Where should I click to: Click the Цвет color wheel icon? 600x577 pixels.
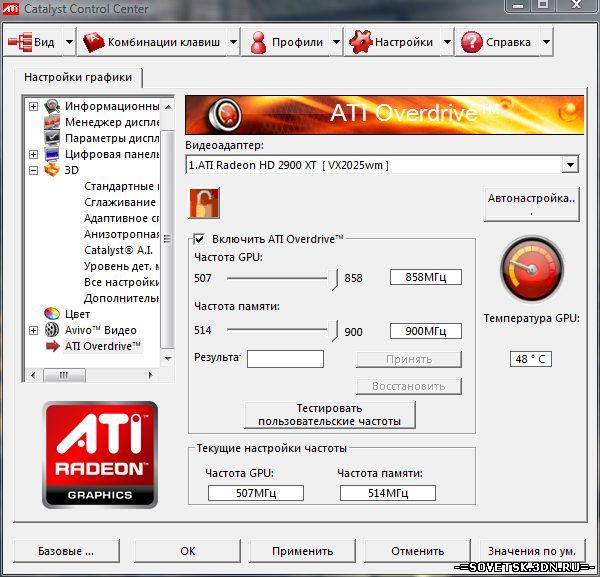[52, 314]
